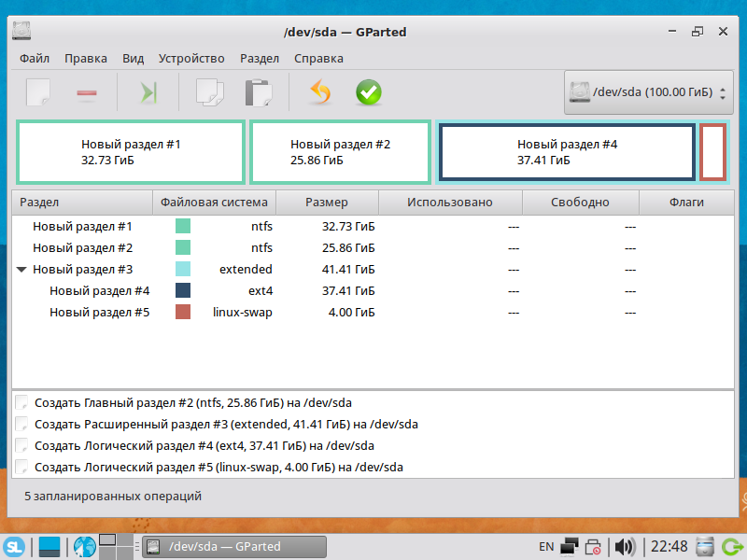
Task: Click the green logout arrow icon
Action: click(x=732, y=547)
